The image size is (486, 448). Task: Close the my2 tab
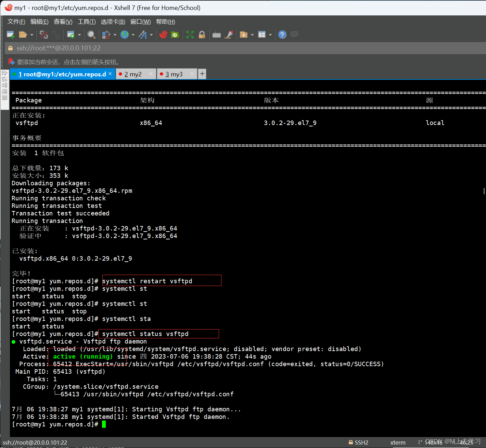(x=151, y=74)
